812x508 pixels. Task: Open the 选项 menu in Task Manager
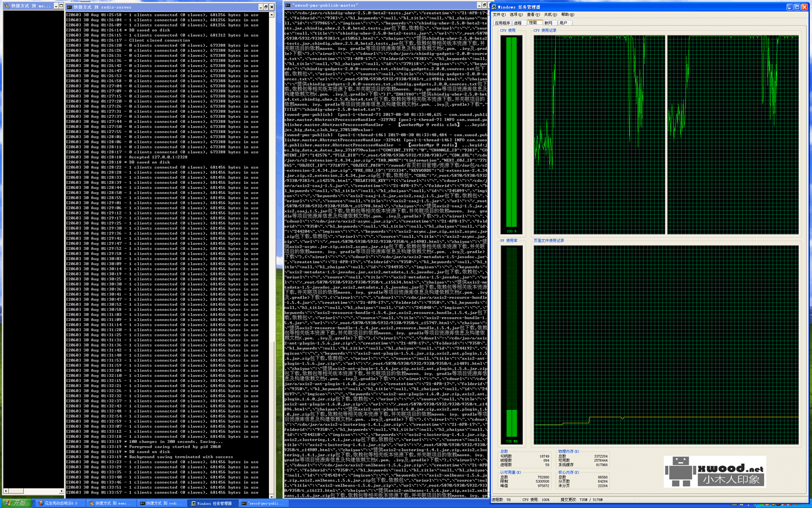coord(516,15)
